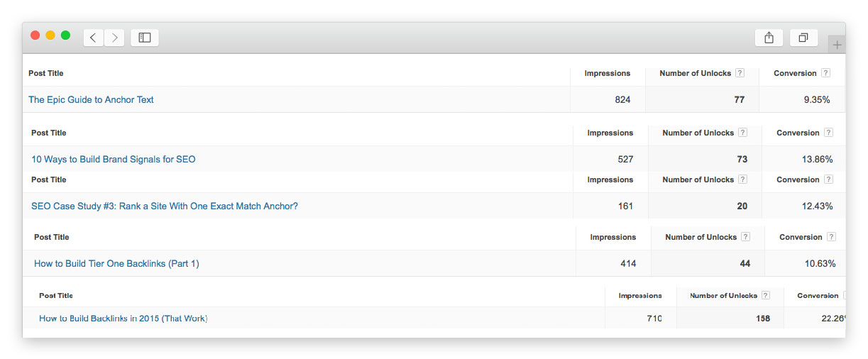Toggle the sidebar panel icon
Image resolution: width=868 pixels, height=359 pixels.
pos(145,38)
